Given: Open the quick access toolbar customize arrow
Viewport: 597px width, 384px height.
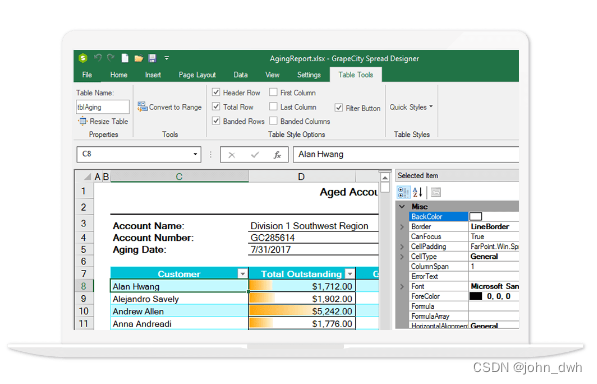Looking at the screenshot, I should tap(166, 58).
